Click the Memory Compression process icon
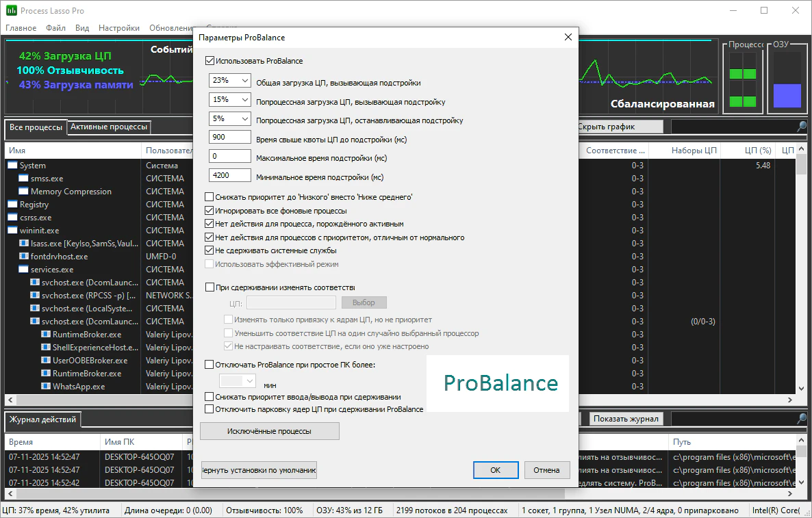The width and height of the screenshot is (812, 518). (x=23, y=191)
